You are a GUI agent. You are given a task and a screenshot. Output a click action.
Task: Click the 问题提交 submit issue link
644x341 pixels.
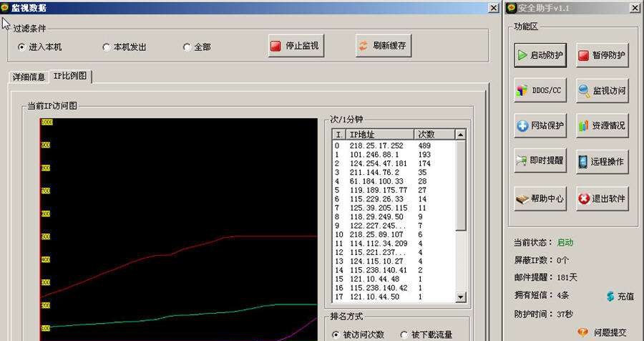point(602,332)
